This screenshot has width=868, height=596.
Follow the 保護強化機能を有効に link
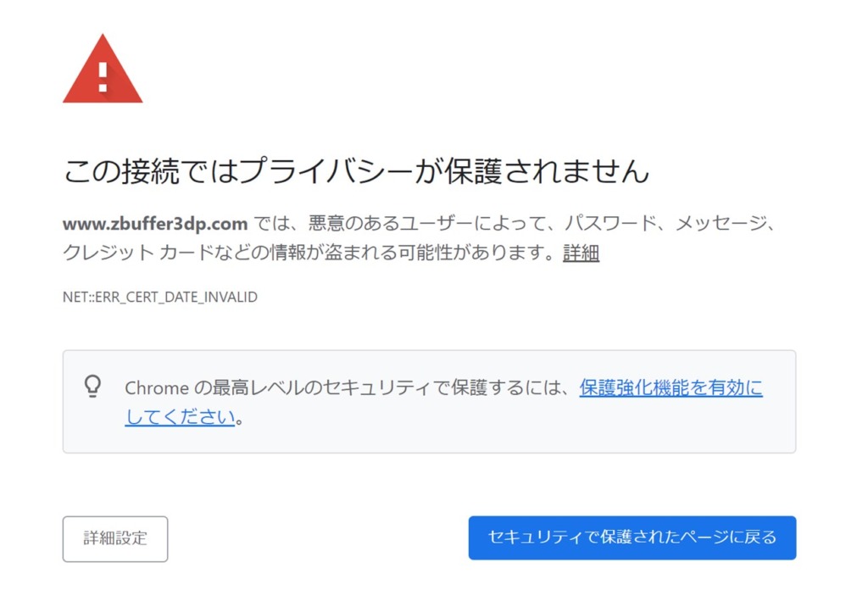point(671,387)
